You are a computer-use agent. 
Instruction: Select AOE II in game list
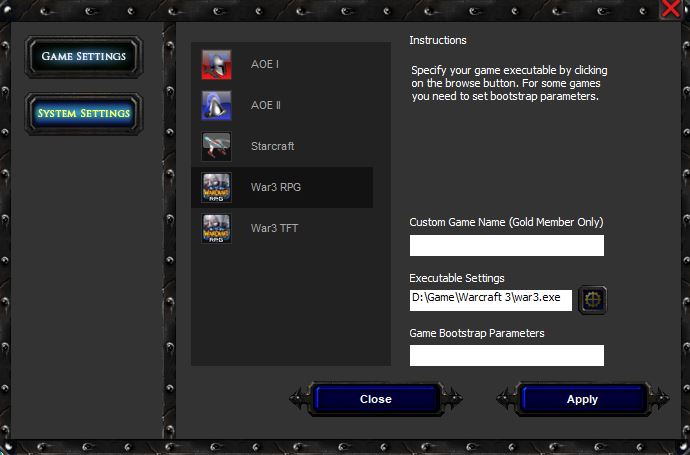(282, 106)
